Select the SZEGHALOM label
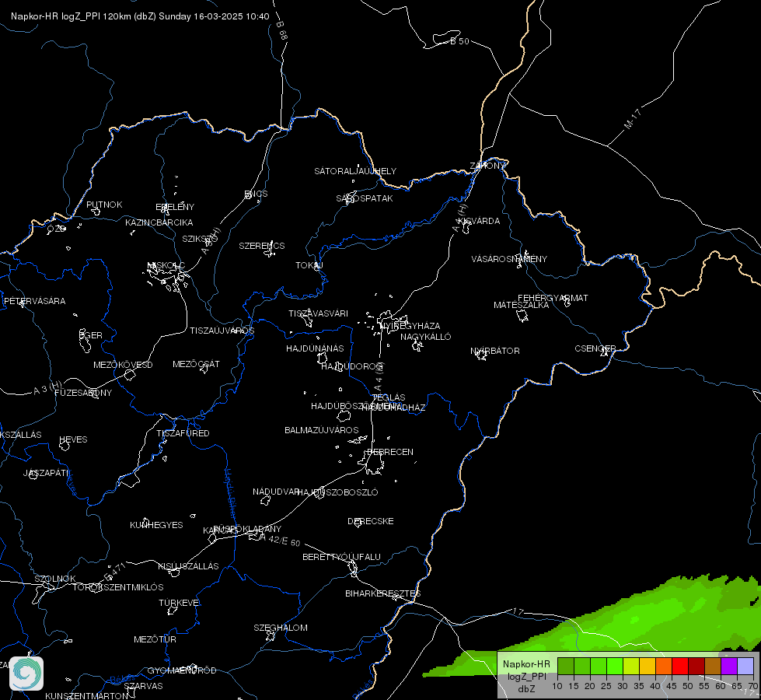Screen dimensions: 761x700 [x=281, y=628]
